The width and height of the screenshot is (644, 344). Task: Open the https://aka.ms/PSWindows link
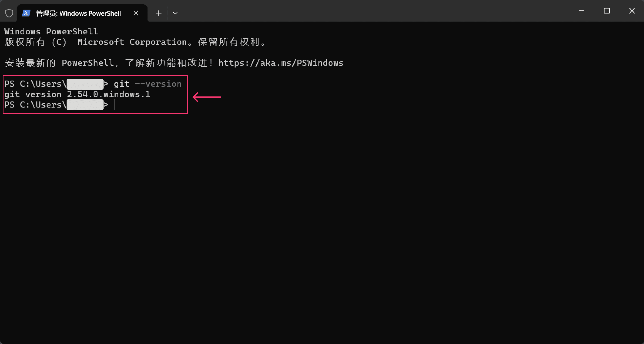coord(281,63)
